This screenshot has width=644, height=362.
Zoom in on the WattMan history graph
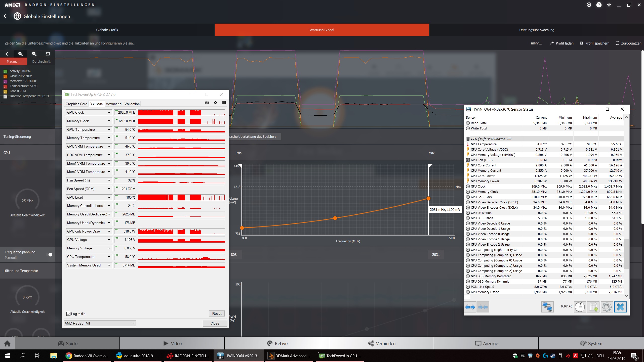(20, 54)
